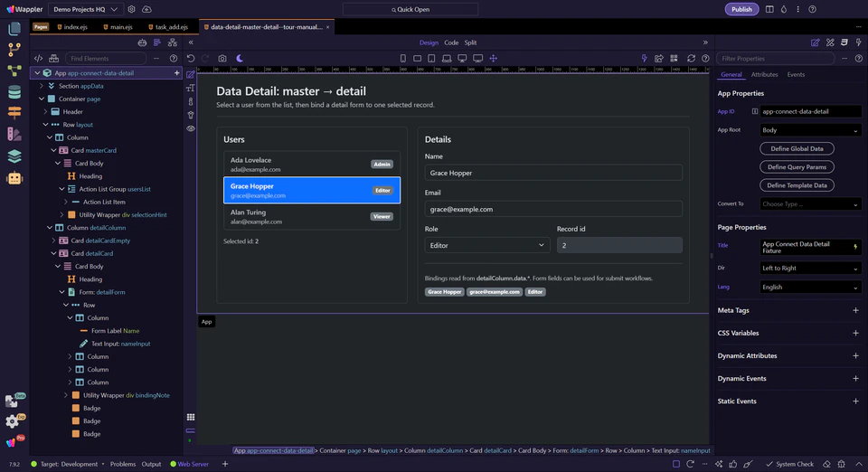Select Alan Turing in the Users list
868x472 pixels.
[312, 216]
